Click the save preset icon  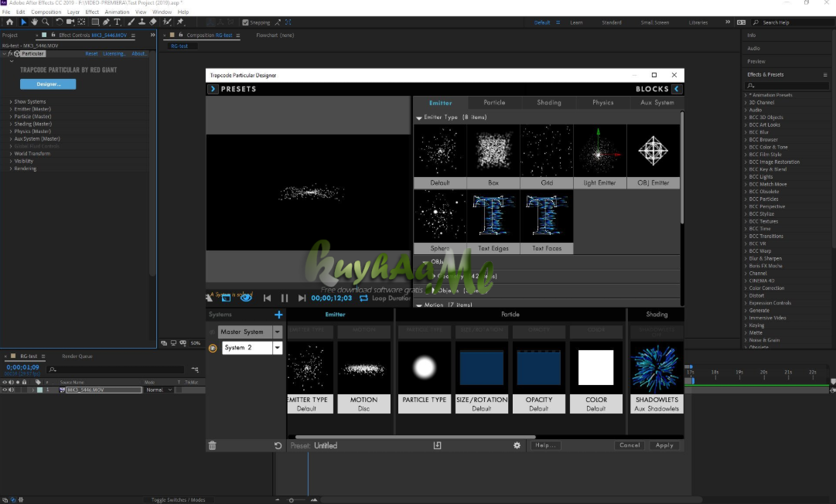[437, 445]
